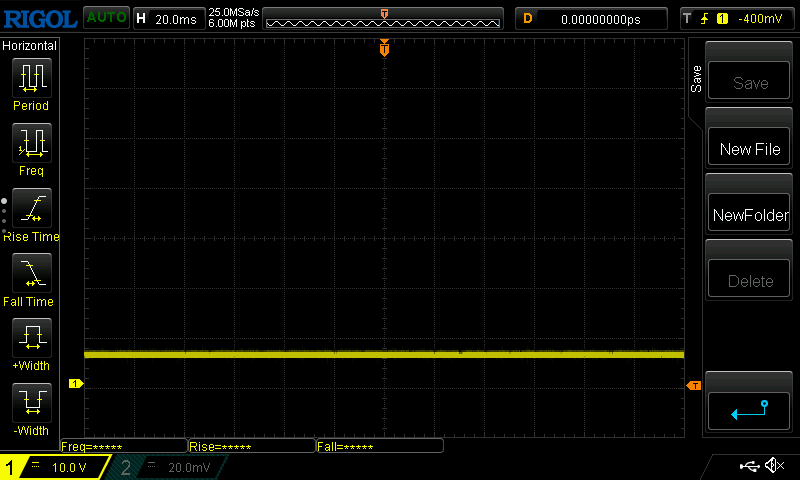Click the trigger source channel 1 badge
This screenshot has width=800, height=480.
point(722,19)
